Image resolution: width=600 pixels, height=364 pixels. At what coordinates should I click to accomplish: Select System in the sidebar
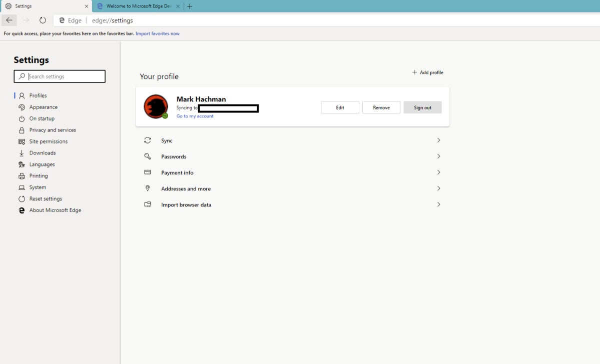coord(38,187)
